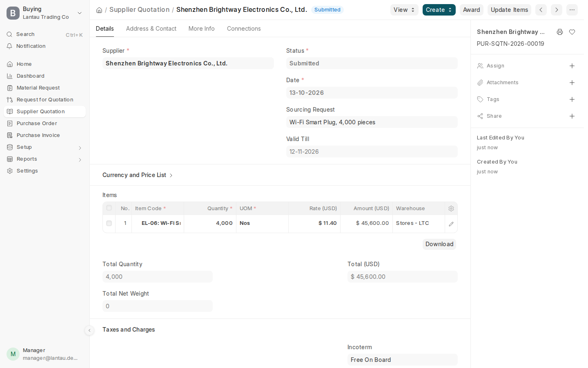Switch to Connections tab
The width and height of the screenshot is (588, 368).
(x=244, y=29)
